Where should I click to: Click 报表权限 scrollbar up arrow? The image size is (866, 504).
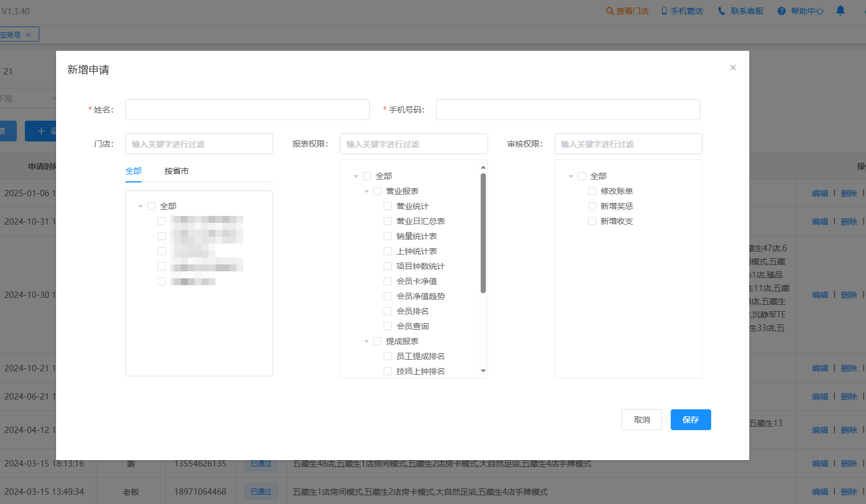(483, 167)
